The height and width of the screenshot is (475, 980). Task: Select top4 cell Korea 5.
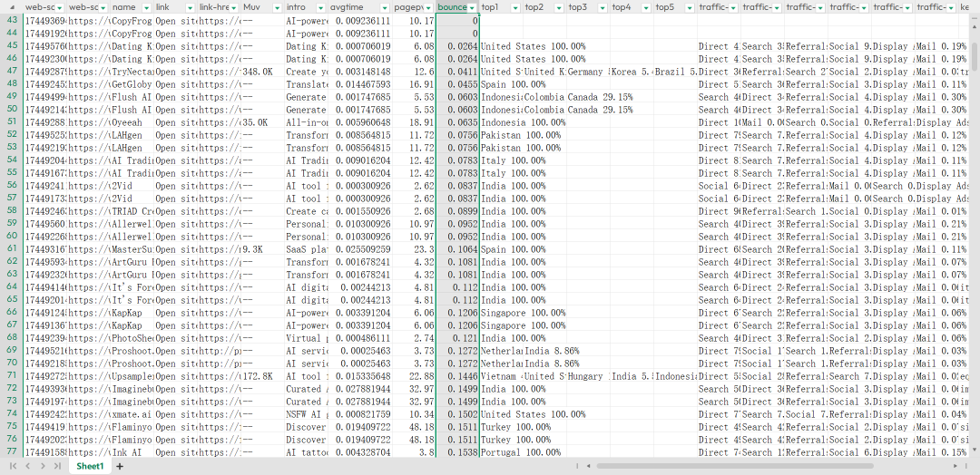(x=632, y=72)
